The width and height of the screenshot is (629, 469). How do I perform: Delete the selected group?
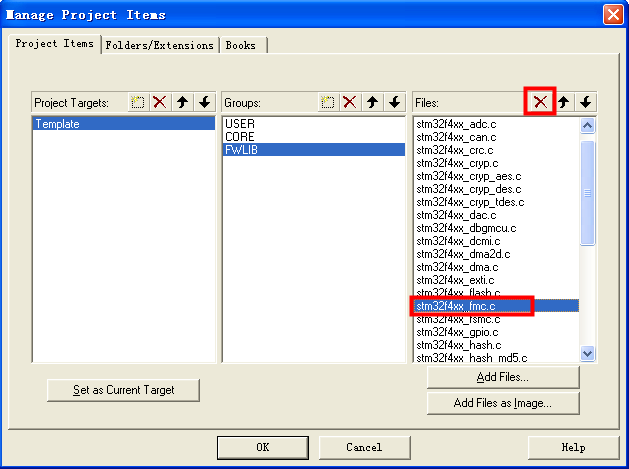pos(350,102)
